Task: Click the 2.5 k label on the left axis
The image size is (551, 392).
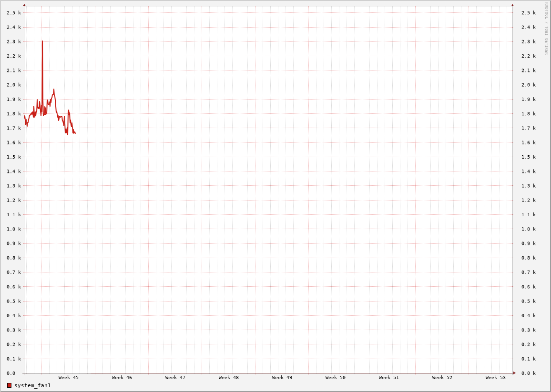Action: (x=14, y=13)
